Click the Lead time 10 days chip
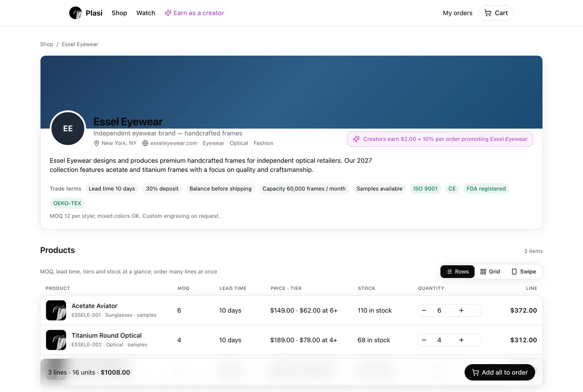 112,189
